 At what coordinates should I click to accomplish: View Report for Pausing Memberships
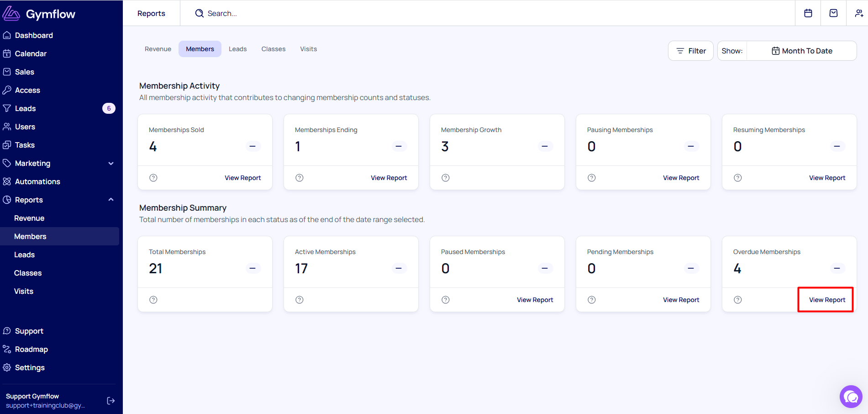click(681, 178)
